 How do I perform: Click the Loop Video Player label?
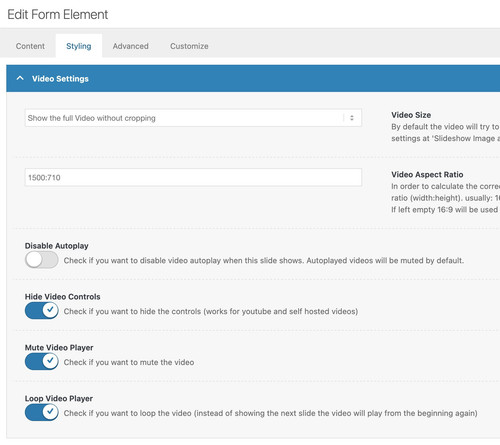(x=59, y=398)
